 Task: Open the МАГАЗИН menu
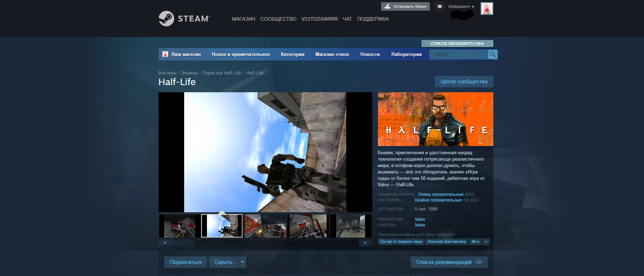pyautogui.click(x=244, y=19)
